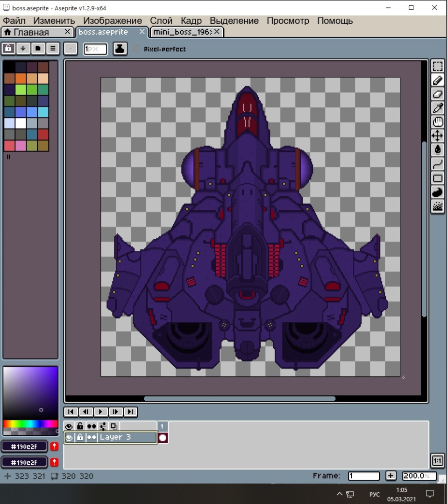This screenshot has height=504, width=447.
Task: Toggle the lock on Layer 3
Action: tap(80, 438)
